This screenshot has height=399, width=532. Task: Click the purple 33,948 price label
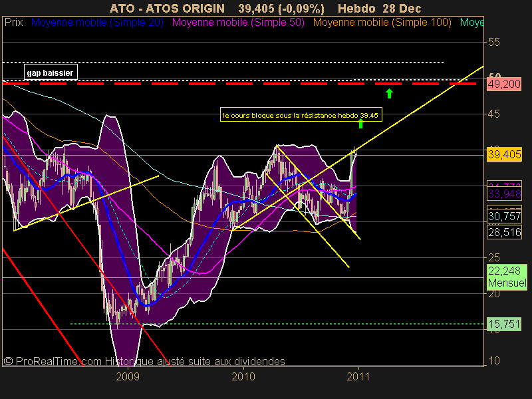pyautogui.click(x=504, y=194)
